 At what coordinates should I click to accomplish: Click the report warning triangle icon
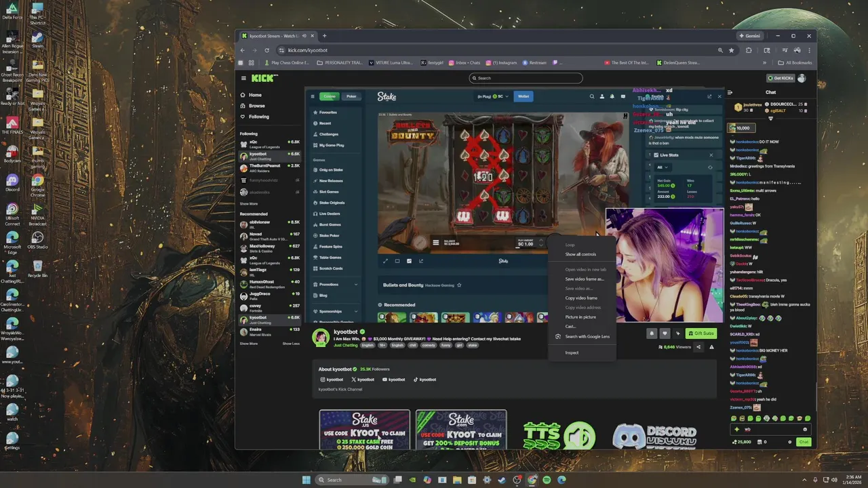pos(711,347)
